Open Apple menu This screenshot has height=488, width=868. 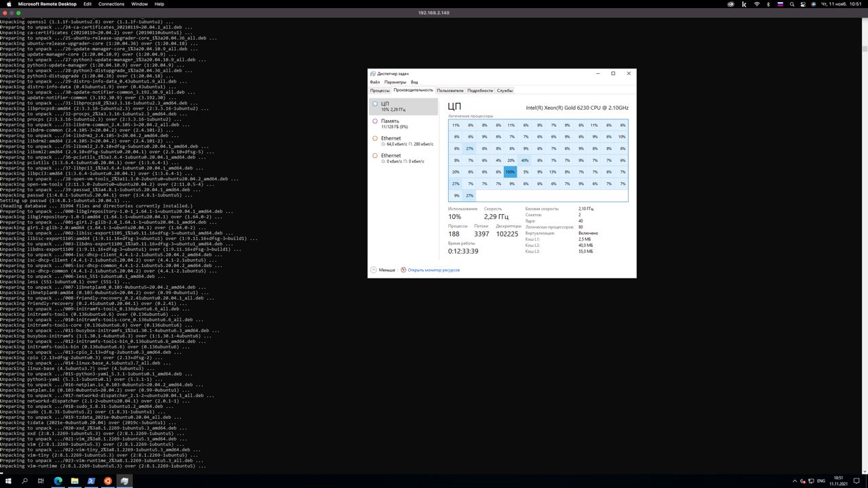point(9,4)
